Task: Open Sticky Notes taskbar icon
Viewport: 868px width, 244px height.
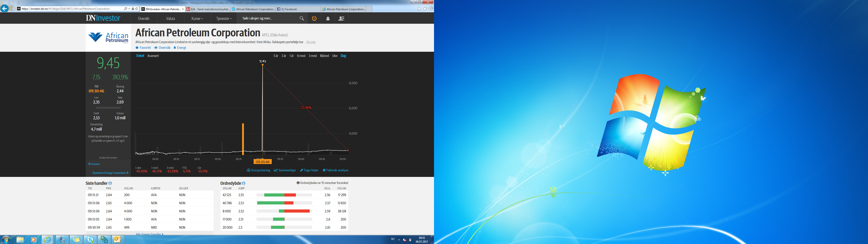Action: coord(76,240)
